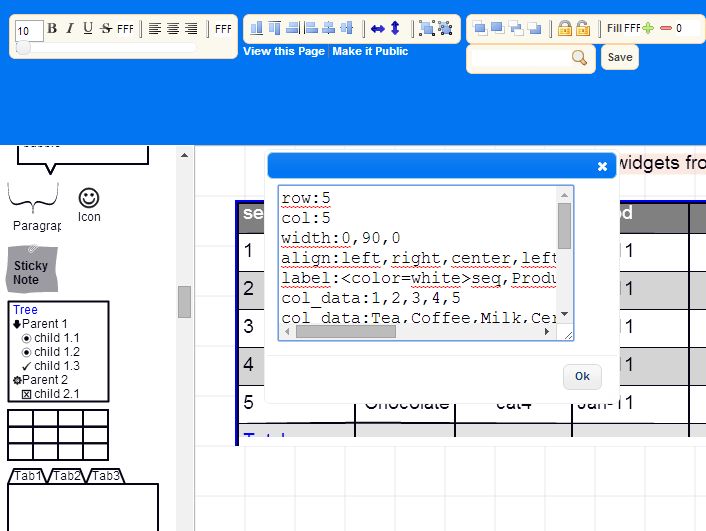
Task: Open the Fill color FFF swatch
Action: pos(632,29)
